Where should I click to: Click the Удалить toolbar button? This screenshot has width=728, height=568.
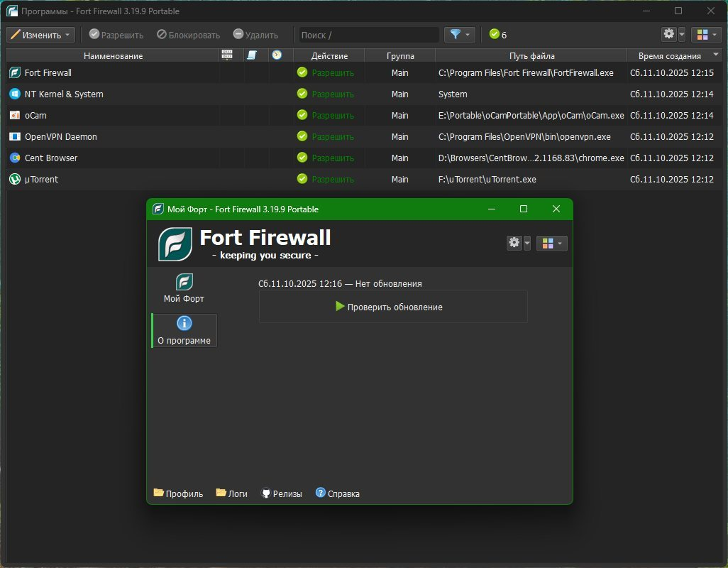(x=256, y=35)
